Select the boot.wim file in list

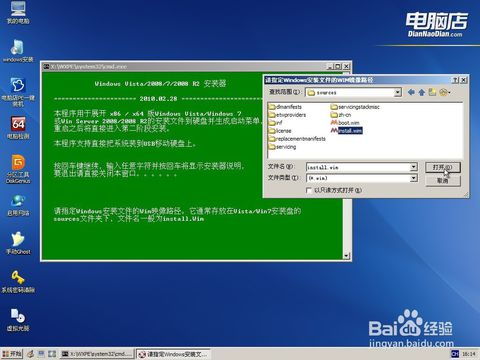(345, 123)
